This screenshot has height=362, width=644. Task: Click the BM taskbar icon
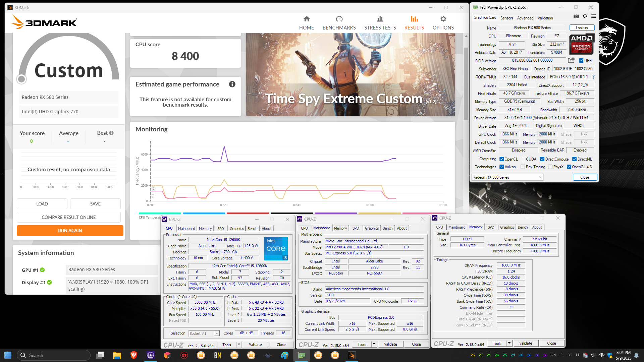coord(217,355)
